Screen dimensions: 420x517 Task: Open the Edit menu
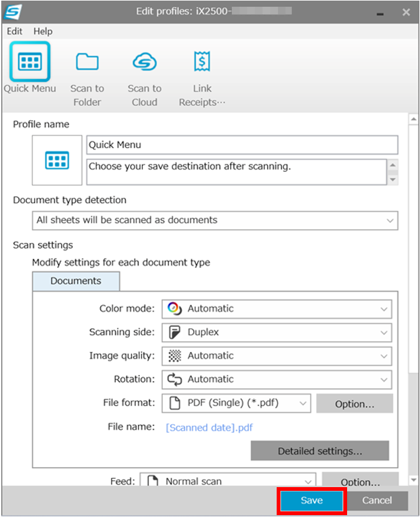pos(14,31)
